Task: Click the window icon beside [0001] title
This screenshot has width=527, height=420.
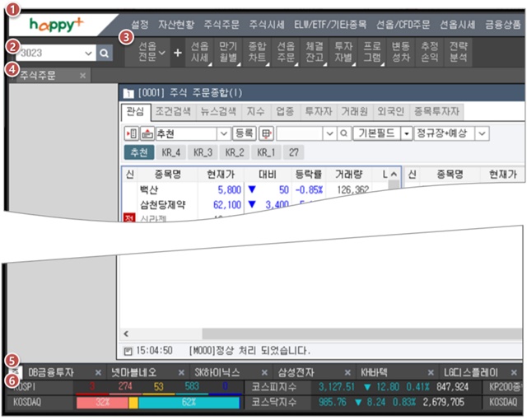Action: (x=128, y=93)
